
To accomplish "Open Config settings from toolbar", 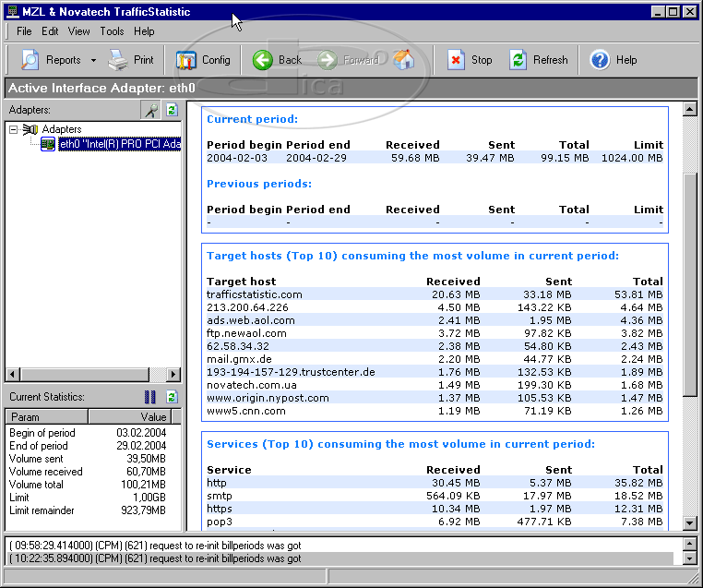I will coord(203,60).
